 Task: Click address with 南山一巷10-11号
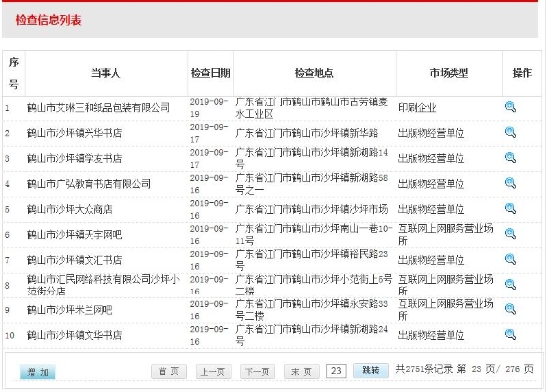(x=313, y=234)
